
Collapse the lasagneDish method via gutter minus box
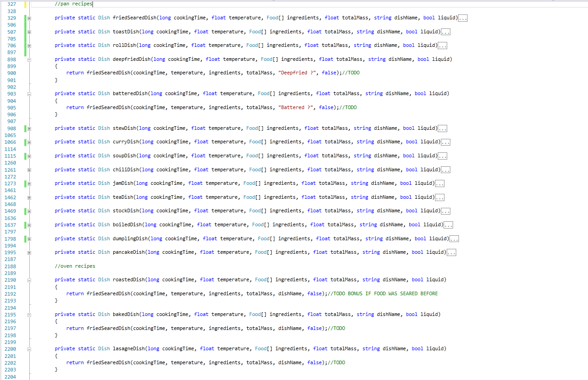29,349
